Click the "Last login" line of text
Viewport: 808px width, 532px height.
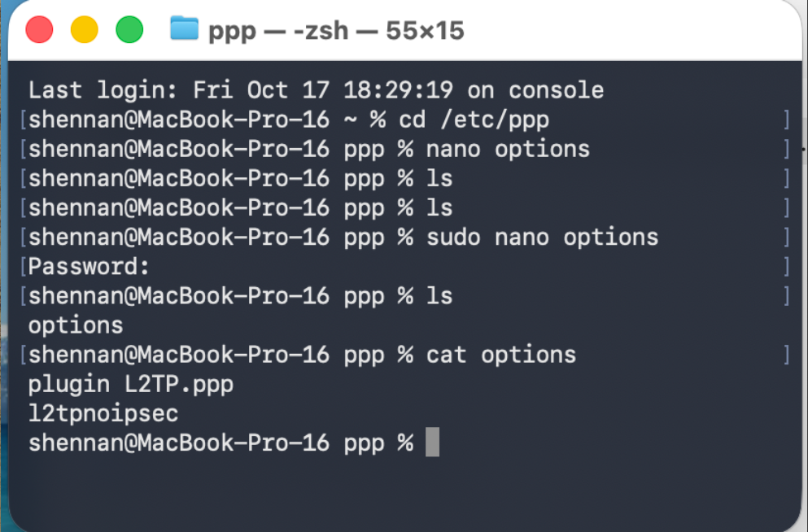pos(316,89)
